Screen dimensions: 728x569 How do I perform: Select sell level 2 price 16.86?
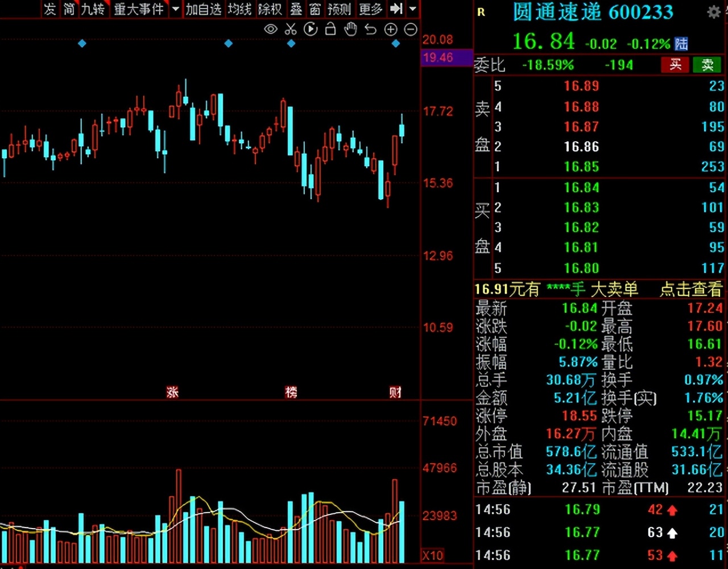tap(581, 147)
